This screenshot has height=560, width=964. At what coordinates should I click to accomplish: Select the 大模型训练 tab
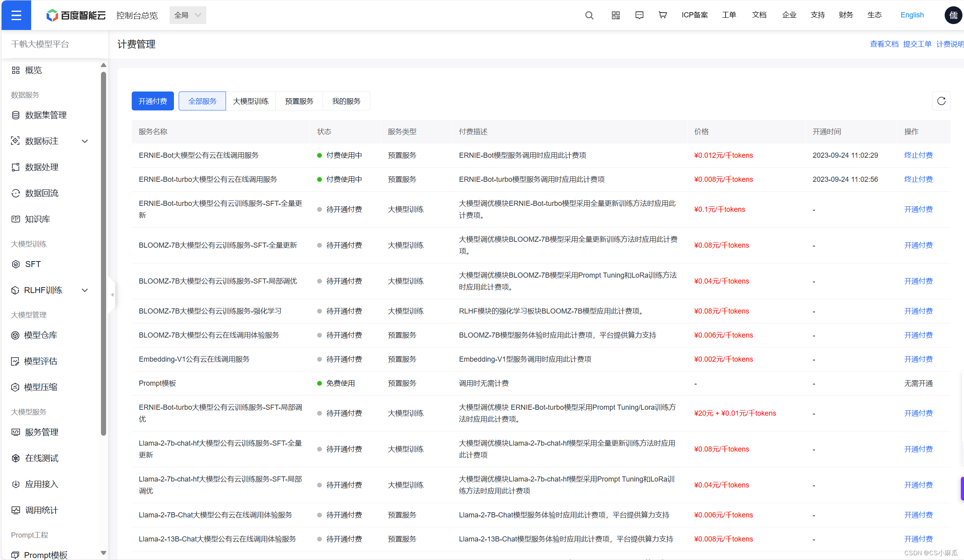point(250,101)
